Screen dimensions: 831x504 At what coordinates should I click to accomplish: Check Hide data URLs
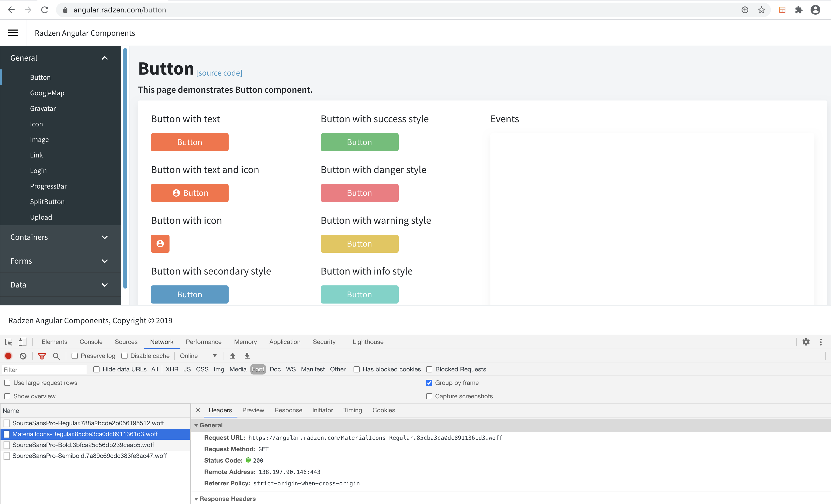tap(96, 369)
